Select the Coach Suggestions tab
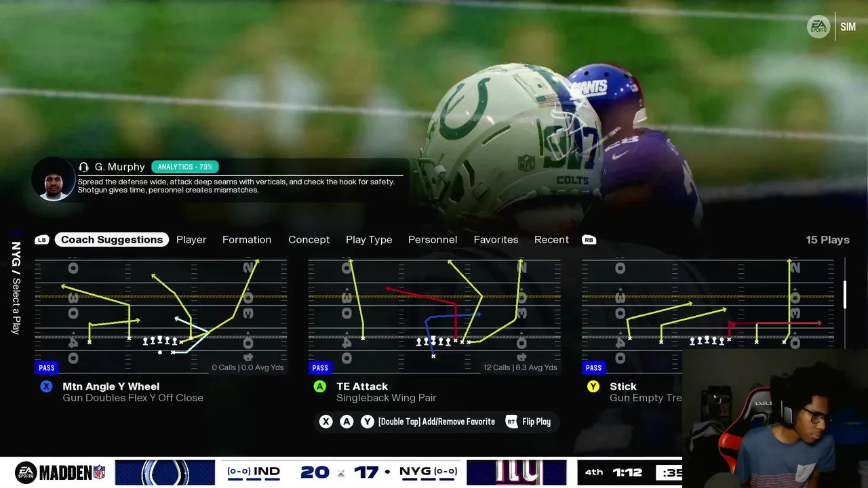 tap(112, 239)
